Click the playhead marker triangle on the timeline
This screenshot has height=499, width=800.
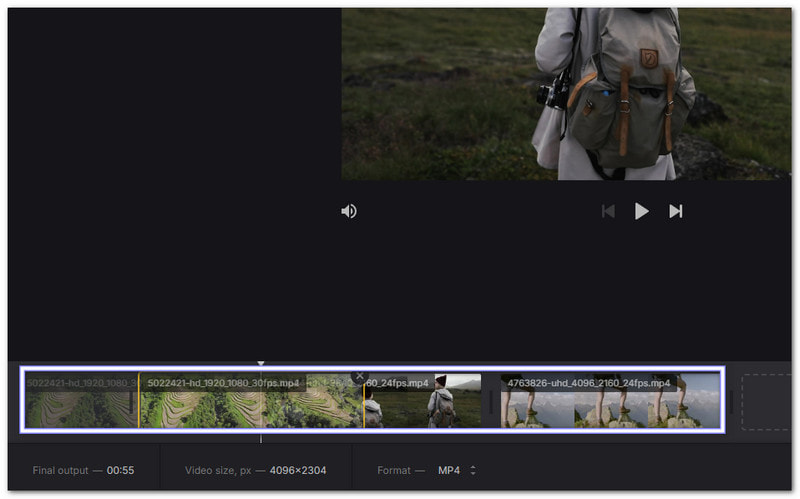pos(261,363)
